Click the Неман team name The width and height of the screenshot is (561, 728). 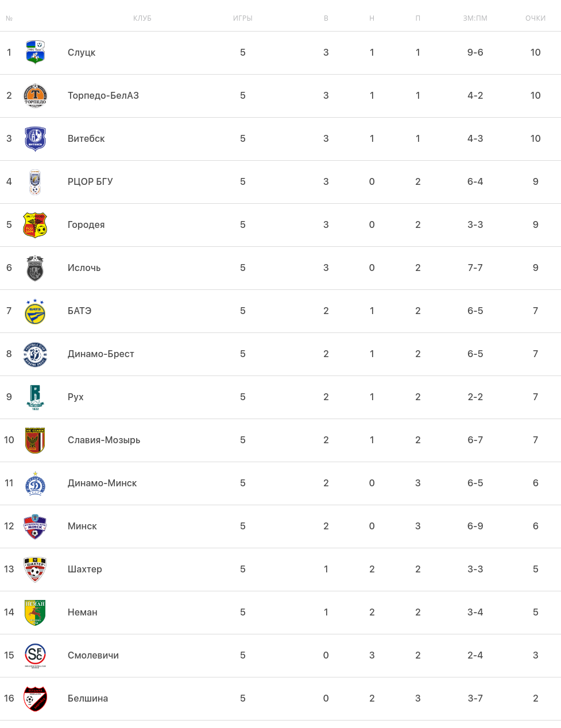click(83, 612)
